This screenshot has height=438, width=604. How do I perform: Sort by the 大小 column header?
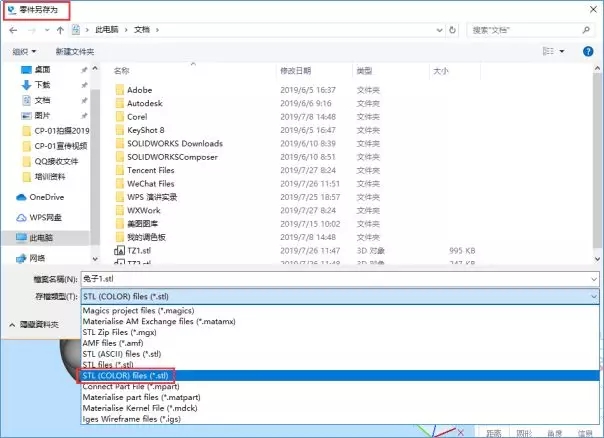pyautogui.click(x=441, y=71)
